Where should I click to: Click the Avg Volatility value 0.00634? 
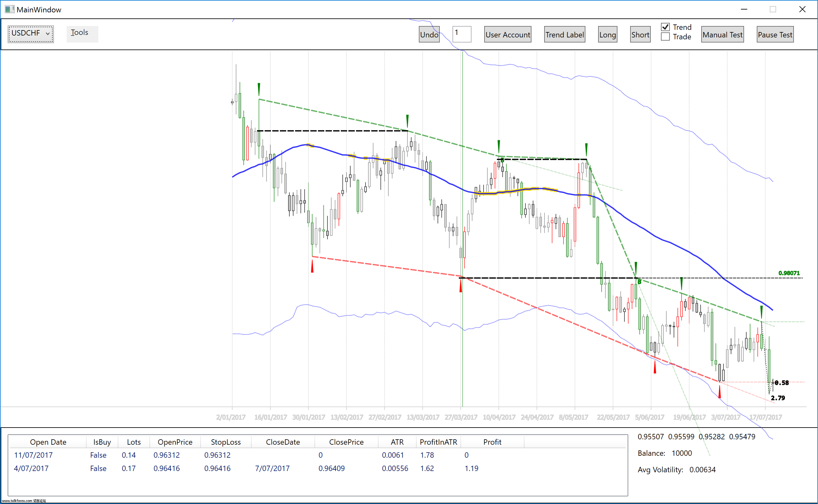(702, 470)
